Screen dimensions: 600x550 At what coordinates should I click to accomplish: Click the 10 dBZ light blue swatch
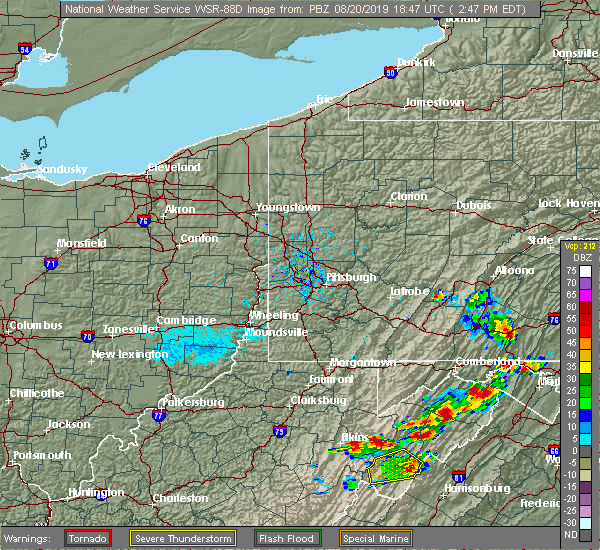585,427
